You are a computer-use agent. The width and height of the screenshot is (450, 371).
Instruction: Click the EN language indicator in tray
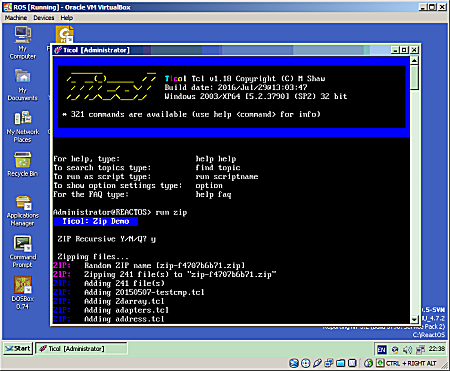point(381,349)
